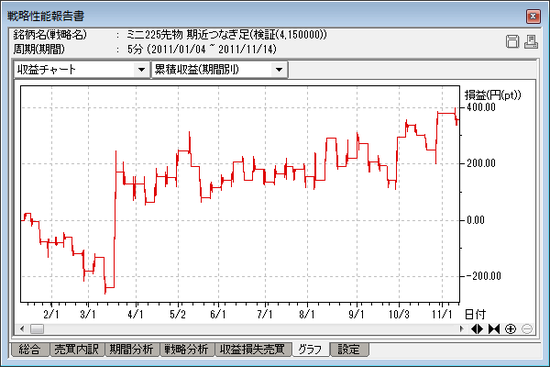Click the 3/1 date label
550x367 pixels.
pyautogui.click(x=88, y=314)
